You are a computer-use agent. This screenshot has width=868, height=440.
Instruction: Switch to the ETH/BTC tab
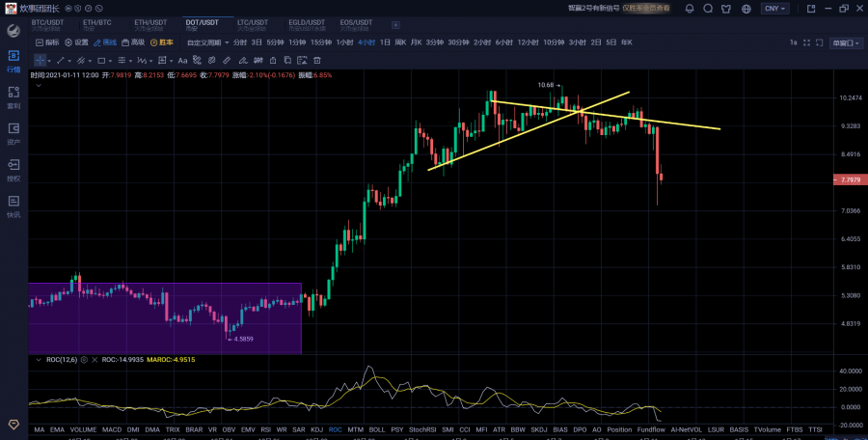coord(96,25)
